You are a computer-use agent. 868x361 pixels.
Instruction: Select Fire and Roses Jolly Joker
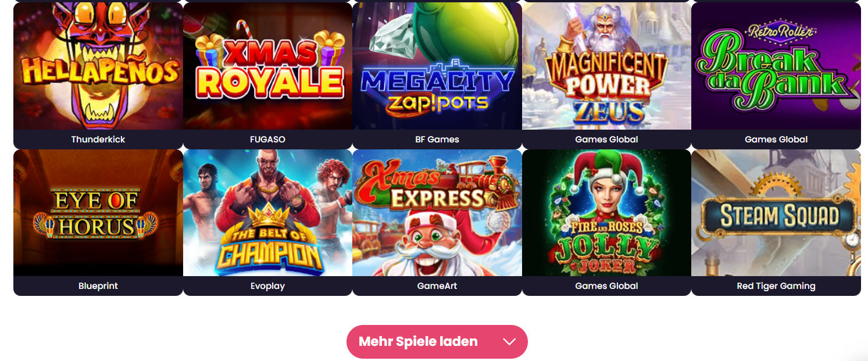point(606,213)
